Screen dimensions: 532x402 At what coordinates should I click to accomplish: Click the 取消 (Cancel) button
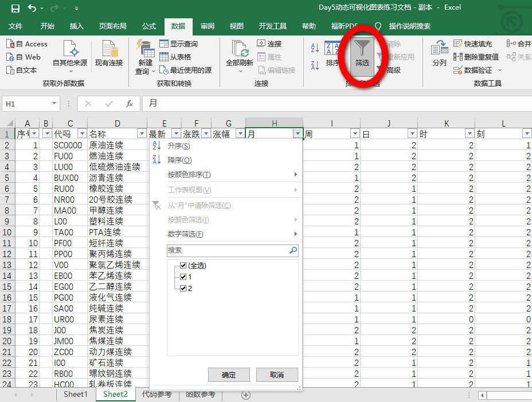click(277, 375)
